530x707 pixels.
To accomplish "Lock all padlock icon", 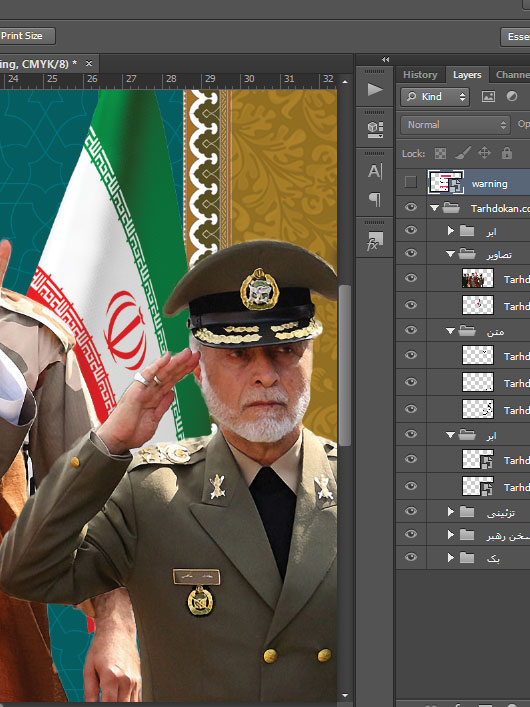I will click(507, 153).
